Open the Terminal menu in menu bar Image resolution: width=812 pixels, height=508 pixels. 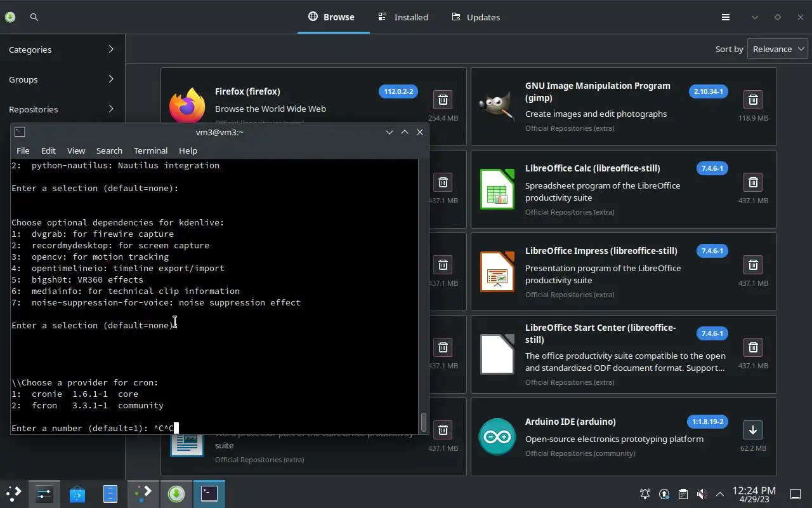click(150, 150)
